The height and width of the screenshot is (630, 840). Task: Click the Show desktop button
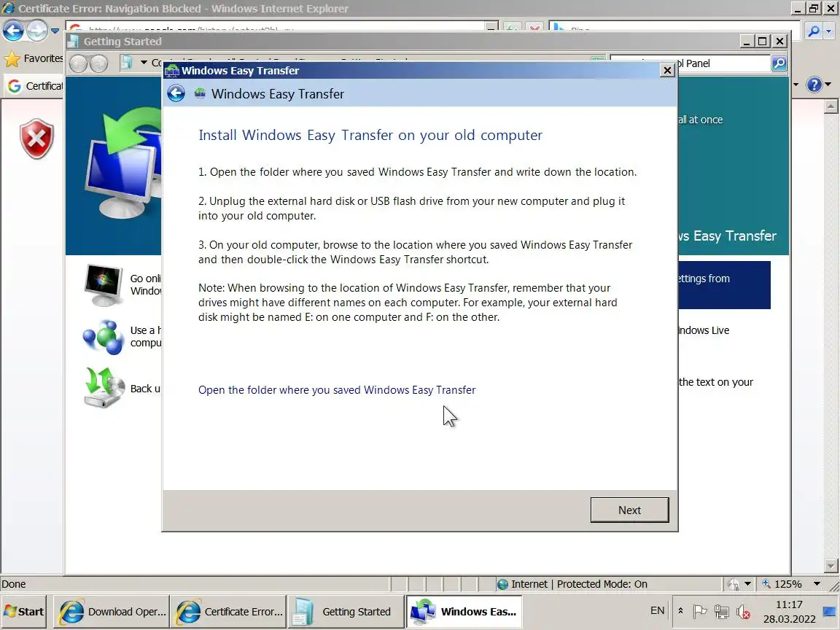click(x=831, y=612)
